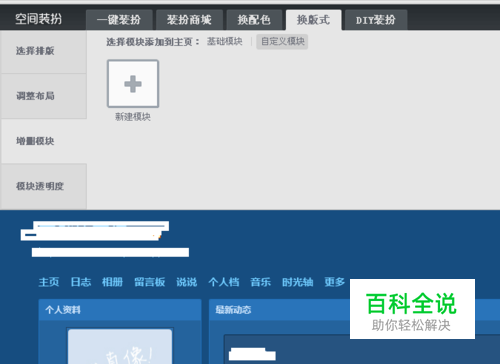The width and height of the screenshot is (500, 364).
Task: Click the 选择模块添加到主页 label
Action: [x=153, y=42]
